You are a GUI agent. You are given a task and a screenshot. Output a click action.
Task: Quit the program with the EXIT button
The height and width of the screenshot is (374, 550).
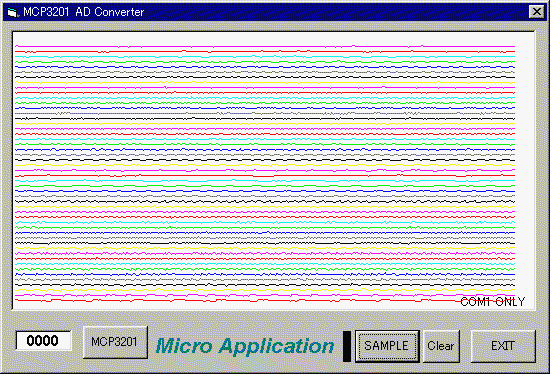click(x=503, y=346)
